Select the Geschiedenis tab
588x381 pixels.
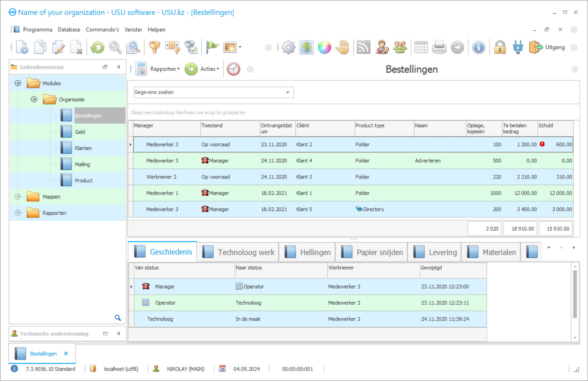point(163,252)
